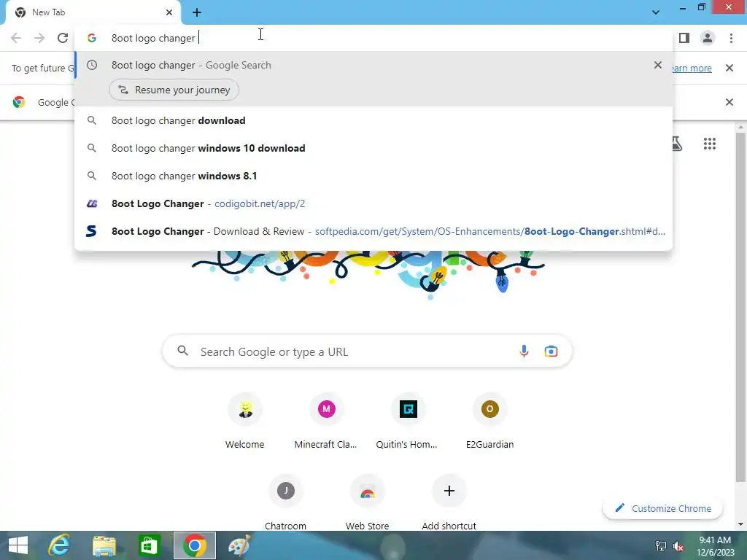Open the Windows Start button
This screenshot has width=747, height=560.
(x=18, y=545)
